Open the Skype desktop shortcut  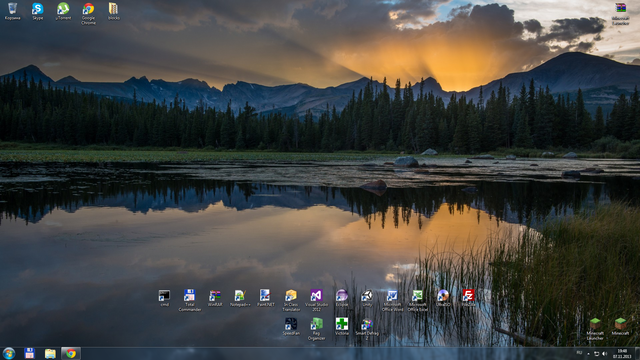coord(38,11)
